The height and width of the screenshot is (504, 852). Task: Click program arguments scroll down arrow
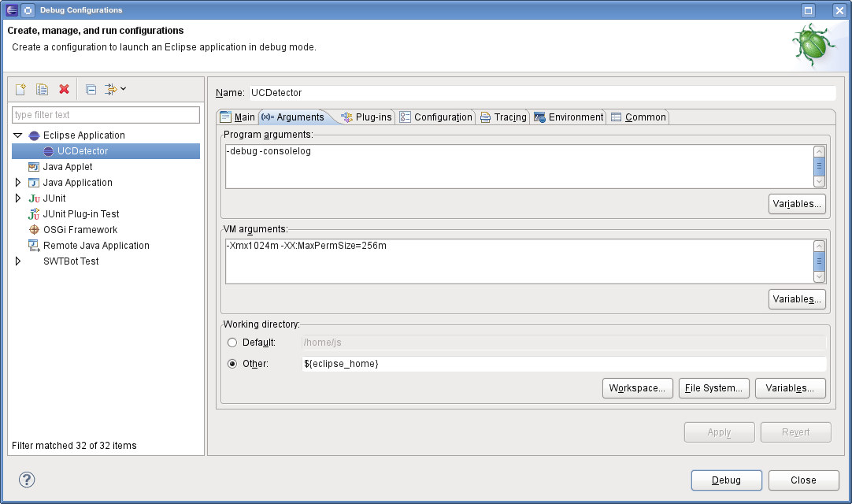click(820, 182)
